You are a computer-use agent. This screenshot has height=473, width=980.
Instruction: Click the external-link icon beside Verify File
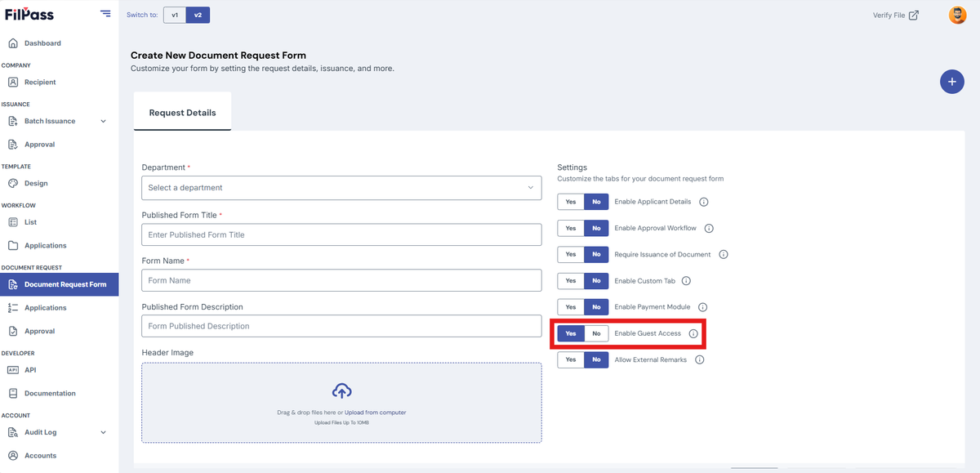pyautogui.click(x=914, y=15)
